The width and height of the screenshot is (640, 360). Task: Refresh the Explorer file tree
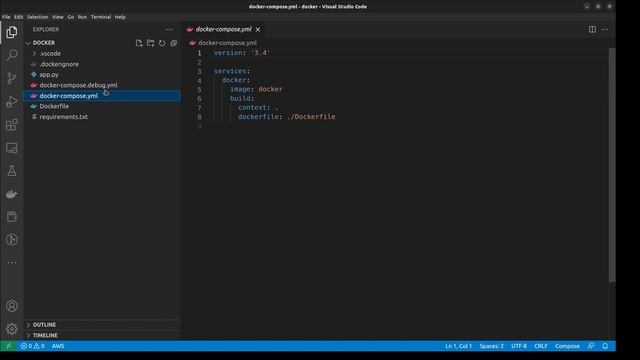click(x=162, y=43)
